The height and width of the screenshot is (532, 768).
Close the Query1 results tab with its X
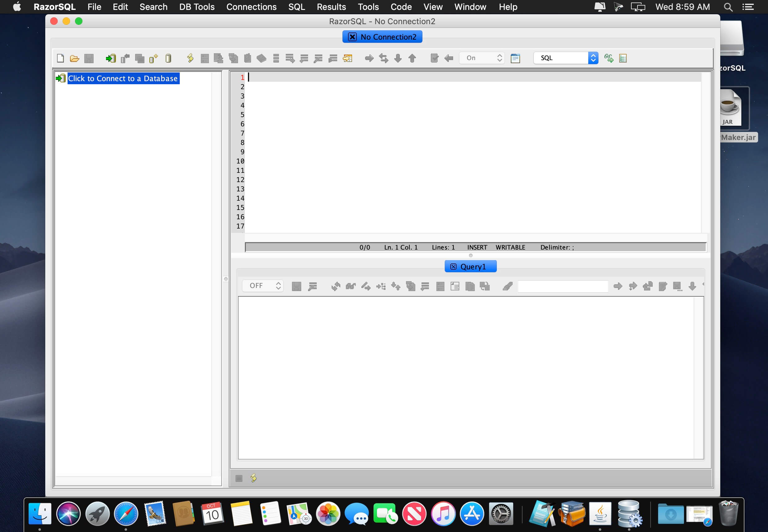tap(453, 266)
